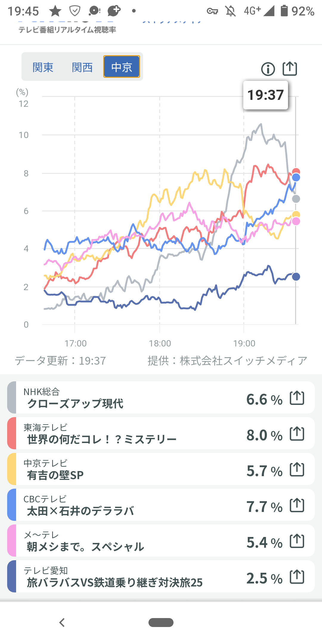
Task: Tap the yellow 中京テレビ color swatch
Action: [12, 469]
